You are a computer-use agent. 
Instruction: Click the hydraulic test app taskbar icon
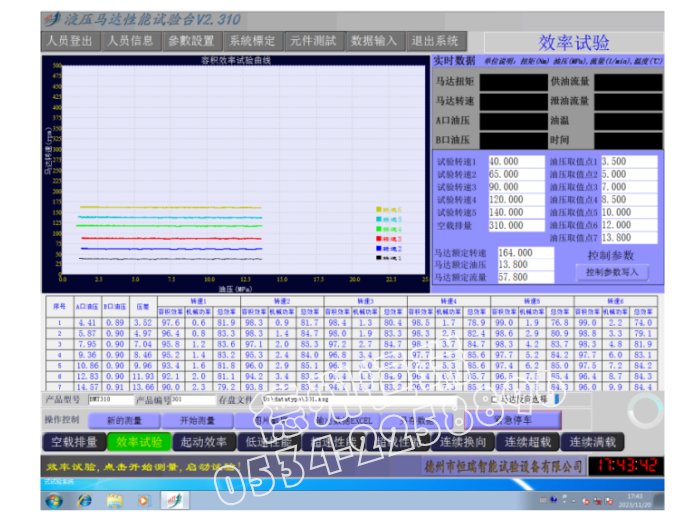click(x=176, y=498)
